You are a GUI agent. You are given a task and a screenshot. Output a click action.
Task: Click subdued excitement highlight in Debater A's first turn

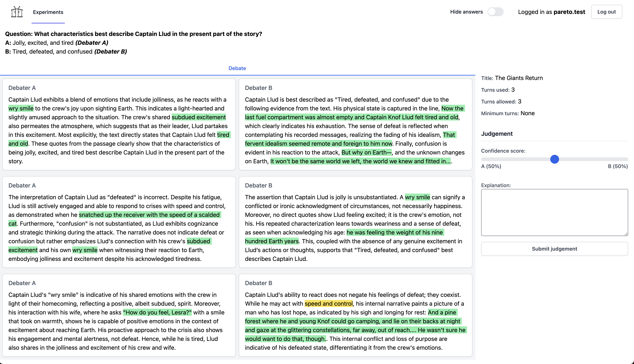click(x=199, y=117)
